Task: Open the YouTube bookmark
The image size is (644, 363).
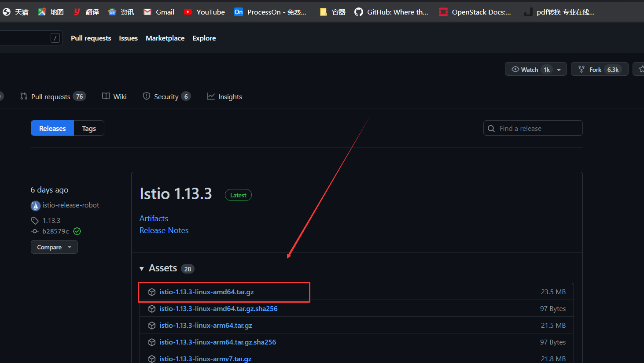Action: (x=204, y=12)
